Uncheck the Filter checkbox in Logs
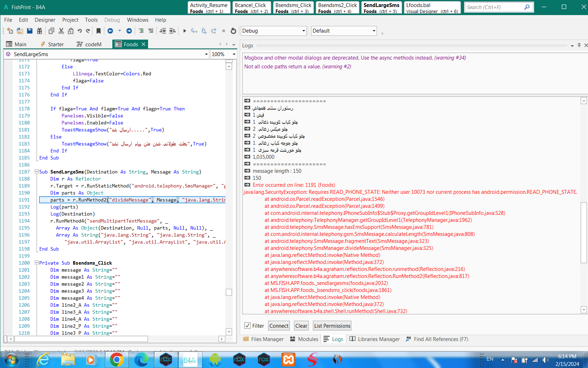Screen dimensions: 588x368 [247, 326]
